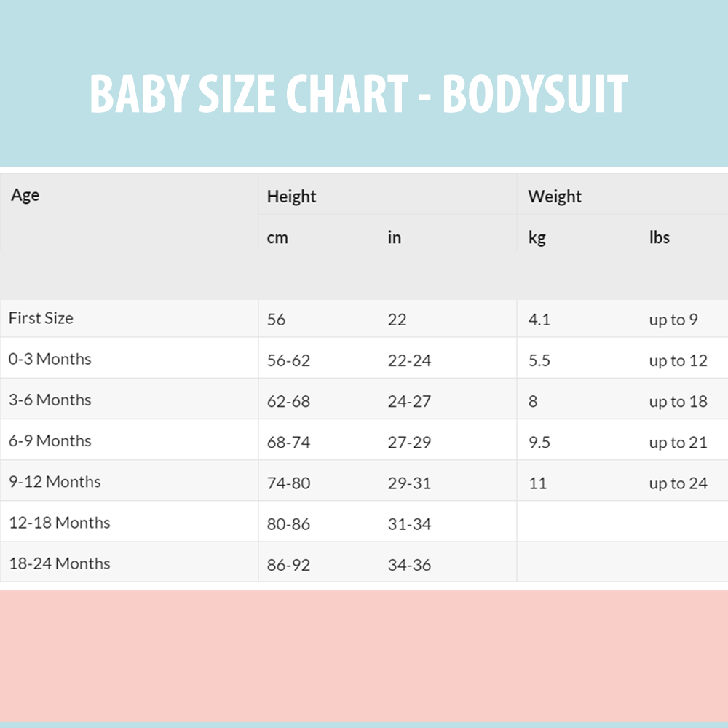Select the 6-9 Months row label
This screenshot has height=728, width=728.
pos(50,440)
